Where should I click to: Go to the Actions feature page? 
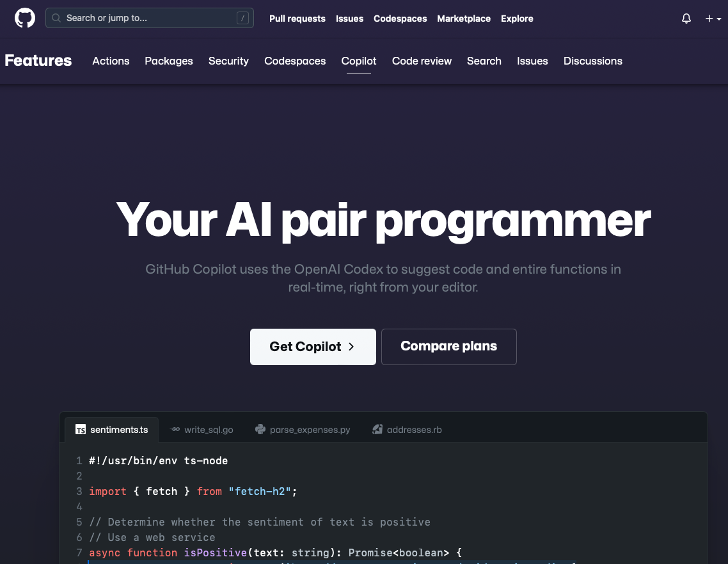click(111, 61)
